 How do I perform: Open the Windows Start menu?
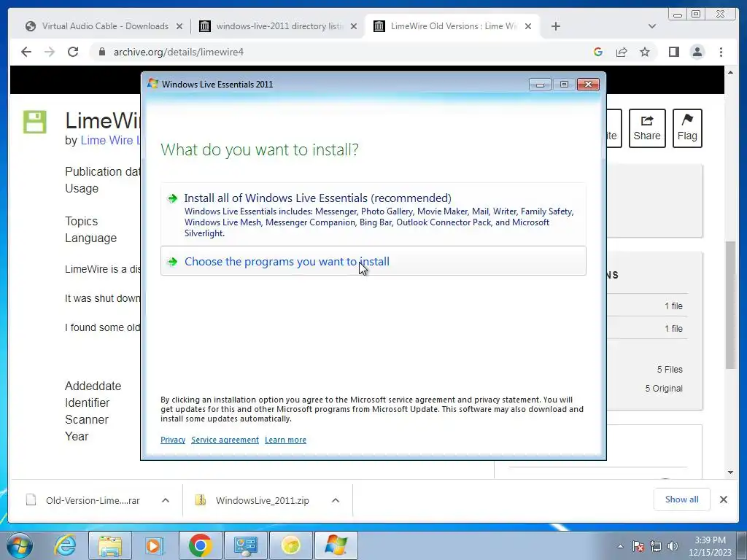pyautogui.click(x=20, y=545)
